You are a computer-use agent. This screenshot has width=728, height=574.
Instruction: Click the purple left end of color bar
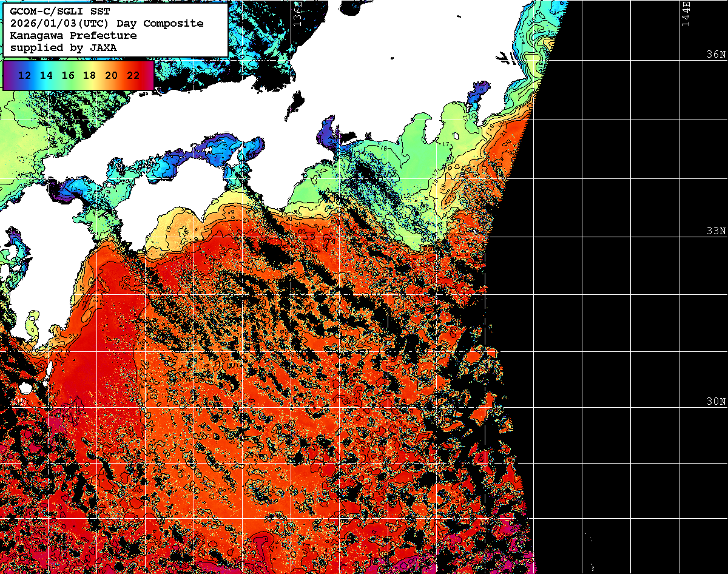pyautogui.click(x=7, y=76)
